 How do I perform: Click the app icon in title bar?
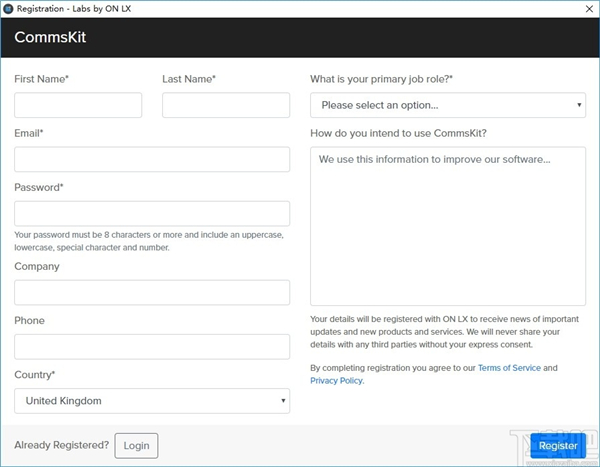click(x=9, y=8)
